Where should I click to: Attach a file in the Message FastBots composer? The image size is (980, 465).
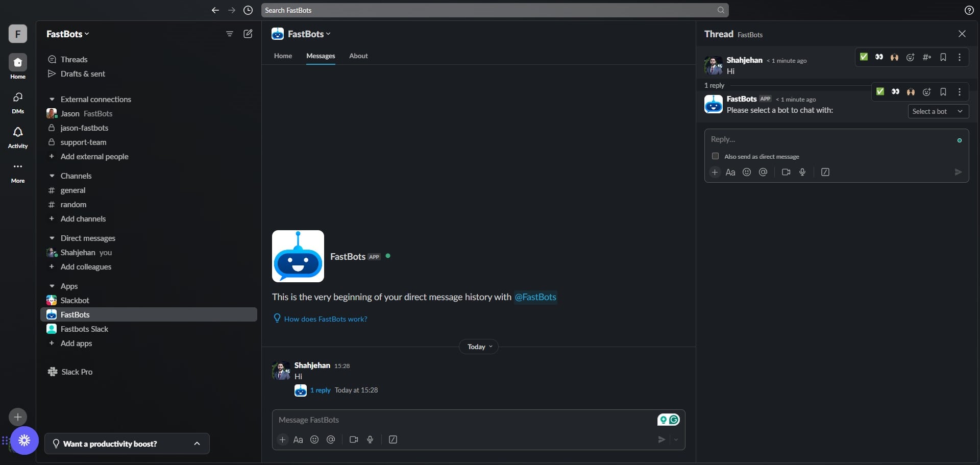tap(282, 439)
